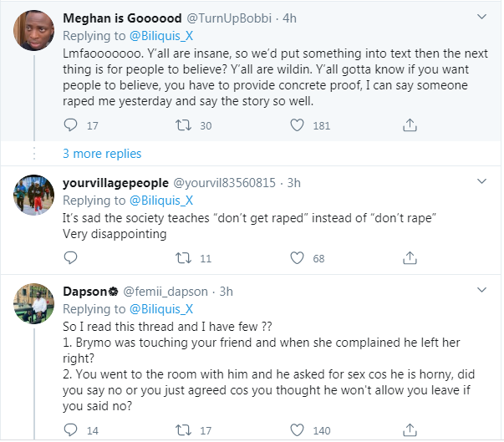Open the options chevron on Dapson's tweet
The width and height of the screenshot is (504, 442).
(481, 290)
